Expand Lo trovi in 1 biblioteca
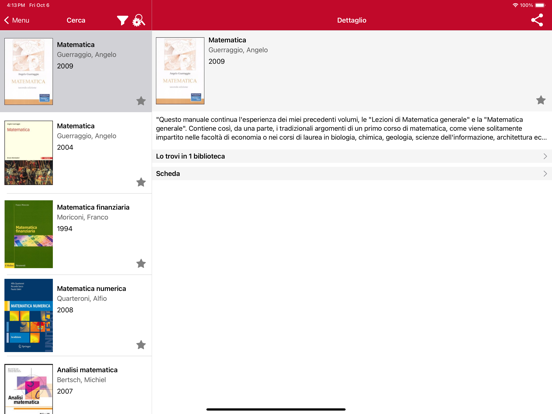Viewport: 552px width, 414px height. click(352, 156)
